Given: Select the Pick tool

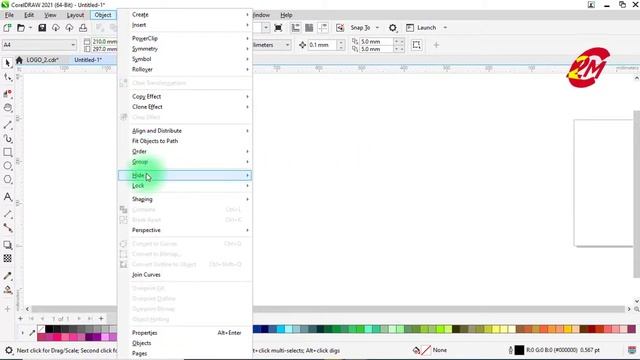Looking at the screenshot, I should click(7, 63).
